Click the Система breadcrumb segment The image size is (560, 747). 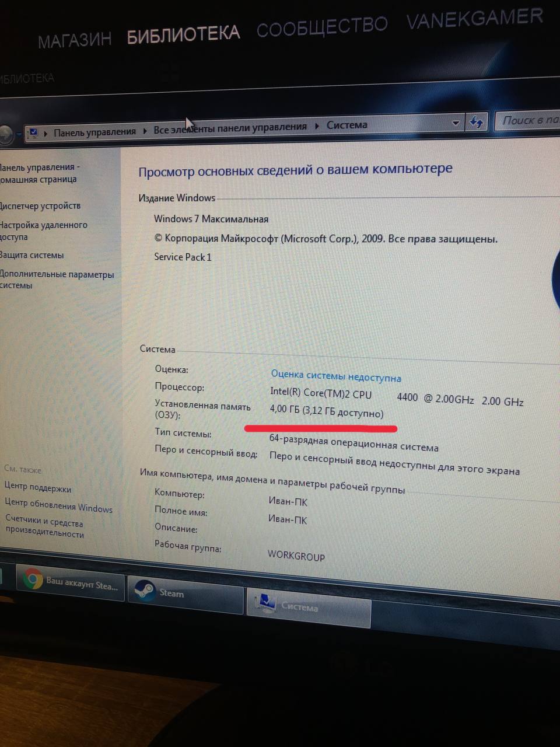point(347,124)
